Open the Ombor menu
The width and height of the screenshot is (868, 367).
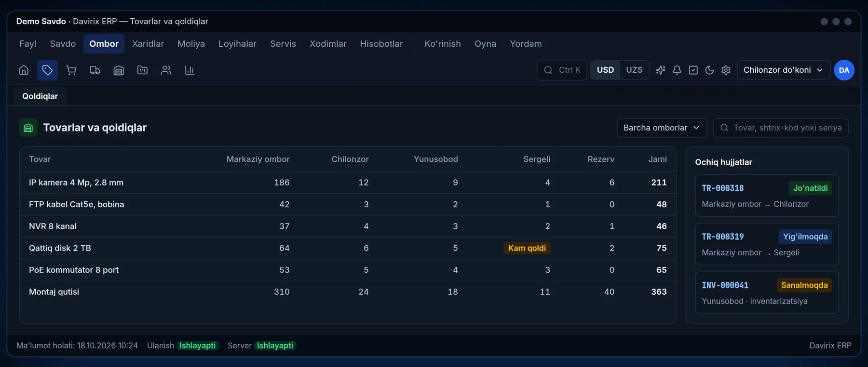[x=104, y=44]
